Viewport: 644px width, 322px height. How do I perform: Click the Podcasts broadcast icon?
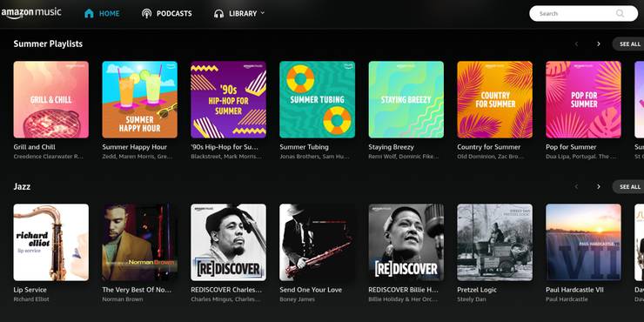coord(146,14)
